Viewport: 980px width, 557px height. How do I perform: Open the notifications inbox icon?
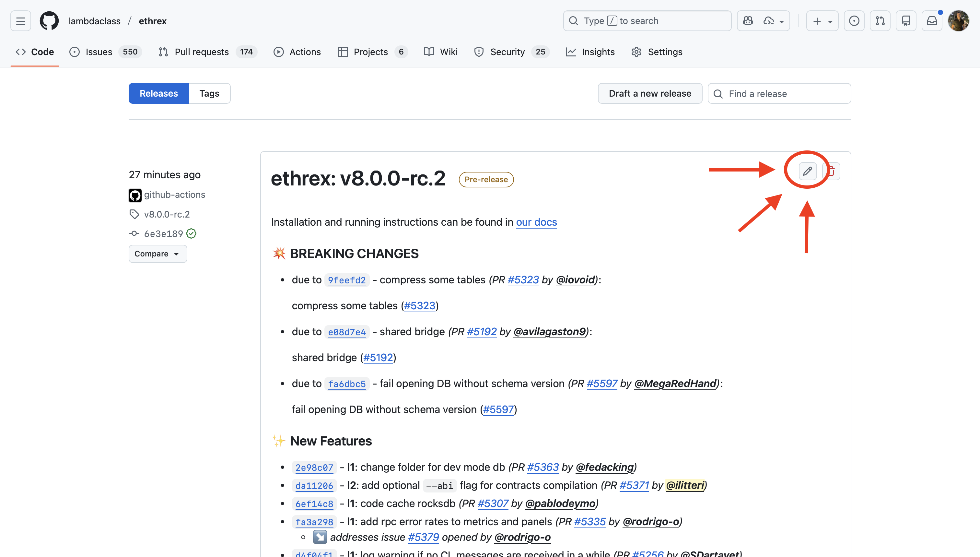coord(932,21)
